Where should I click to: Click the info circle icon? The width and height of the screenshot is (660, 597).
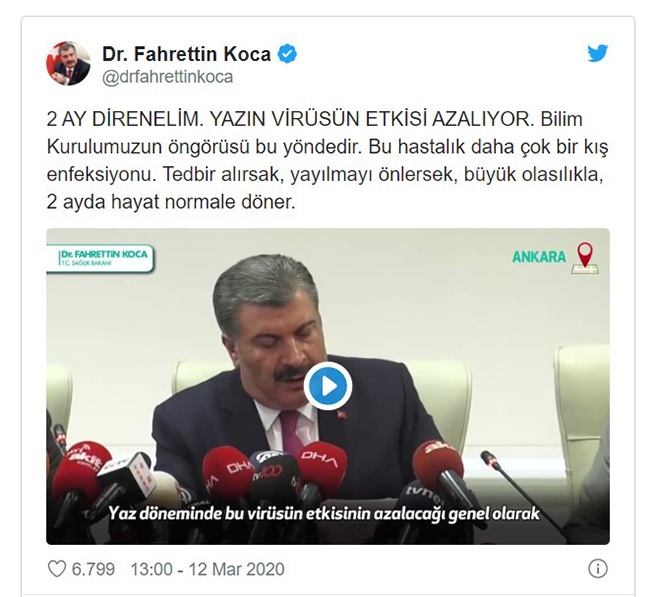click(x=598, y=569)
